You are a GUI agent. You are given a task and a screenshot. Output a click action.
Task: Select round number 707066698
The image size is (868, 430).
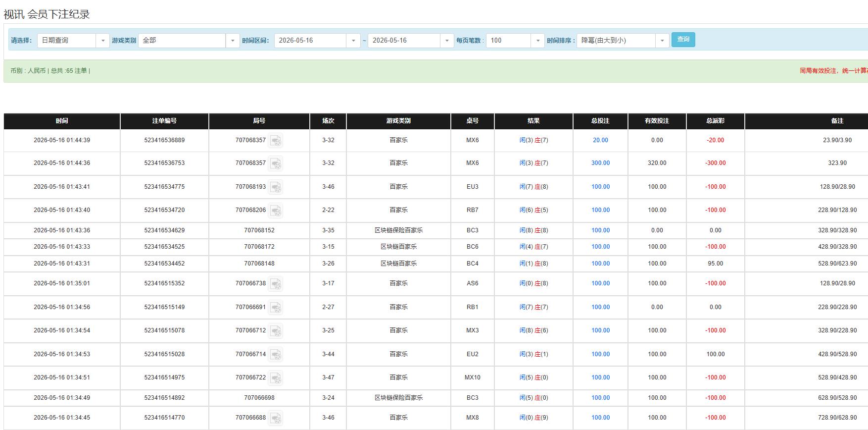point(259,398)
